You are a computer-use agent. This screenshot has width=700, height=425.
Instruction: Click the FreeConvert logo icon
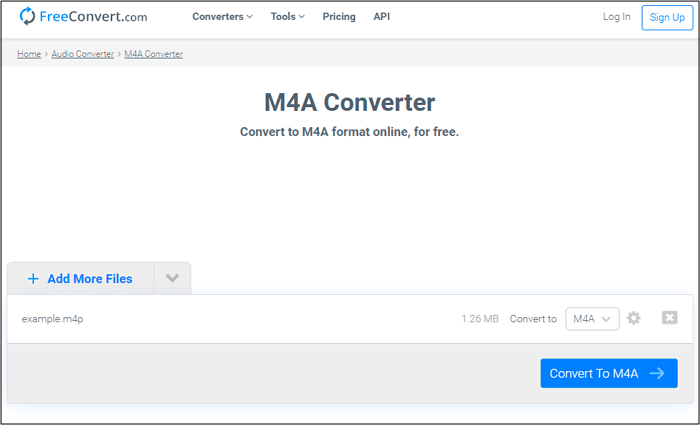(x=27, y=17)
